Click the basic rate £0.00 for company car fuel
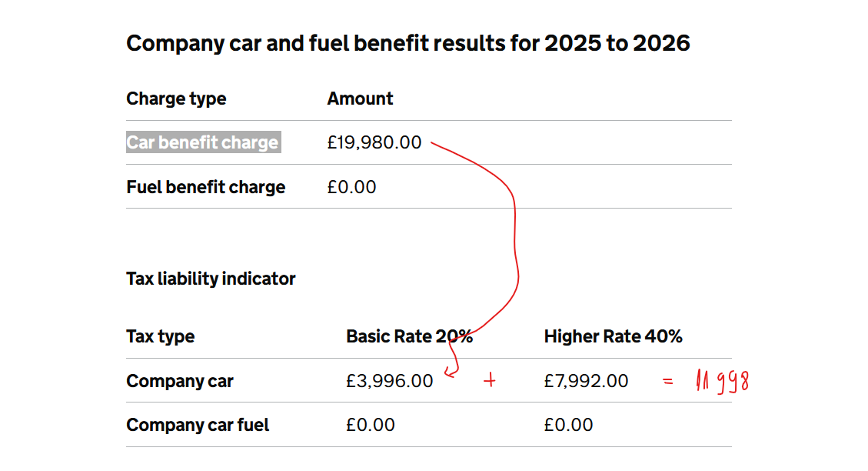This screenshot has width=868, height=471. pos(371,425)
